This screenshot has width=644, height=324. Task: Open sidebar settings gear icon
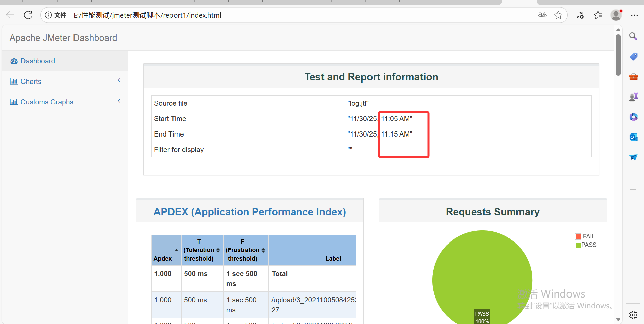coord(633,315)
